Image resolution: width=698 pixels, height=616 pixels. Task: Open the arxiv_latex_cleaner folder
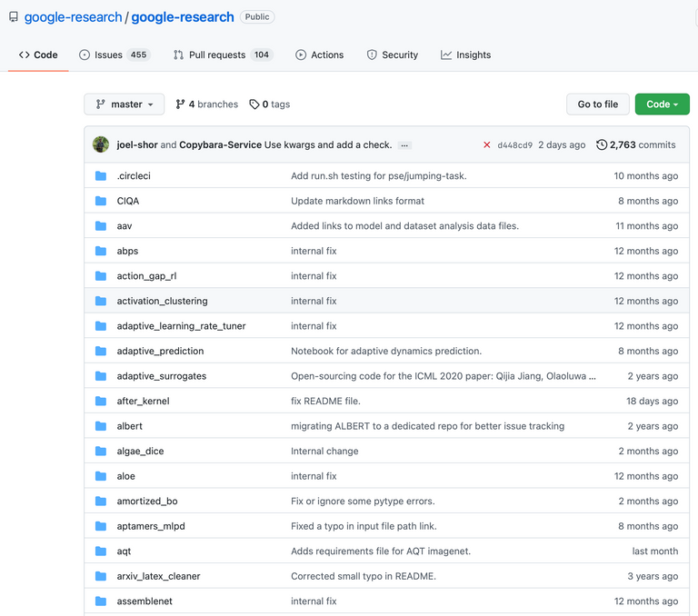pyautogui.click(x=158, y=576)
